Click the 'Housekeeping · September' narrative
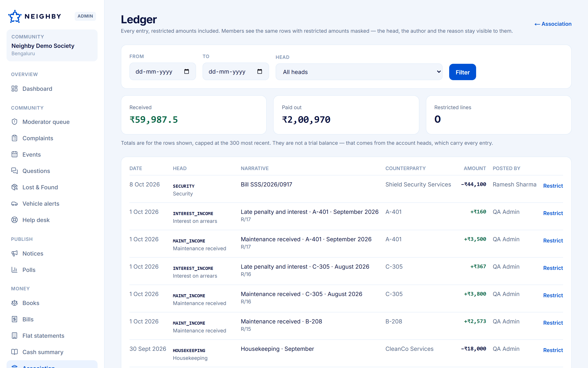The image size is (588, 368). (x=277, y=349)
